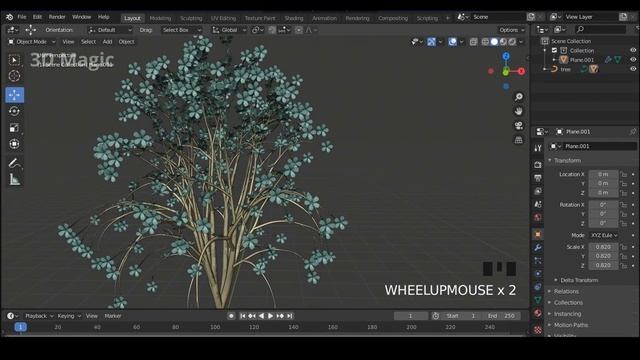Open the Options dropdown in viewport header
640x360 pixels.
(511, 30)
